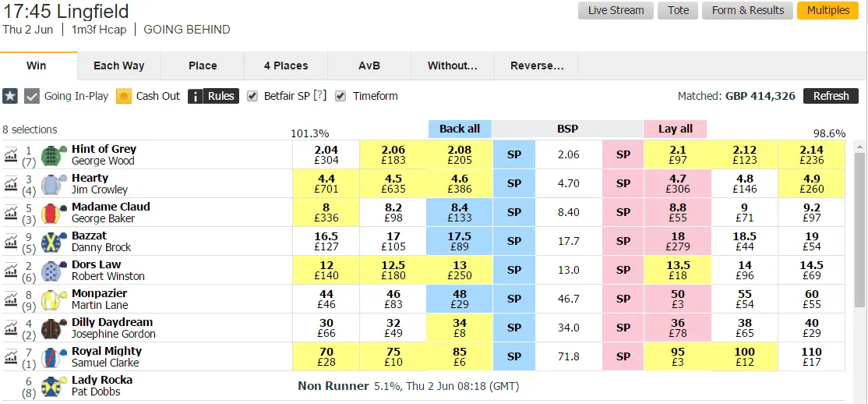Click the Going In-Play tick indicator
Image resolution: width=868 pixels, height=404 pixels.
tap(32, 96)
